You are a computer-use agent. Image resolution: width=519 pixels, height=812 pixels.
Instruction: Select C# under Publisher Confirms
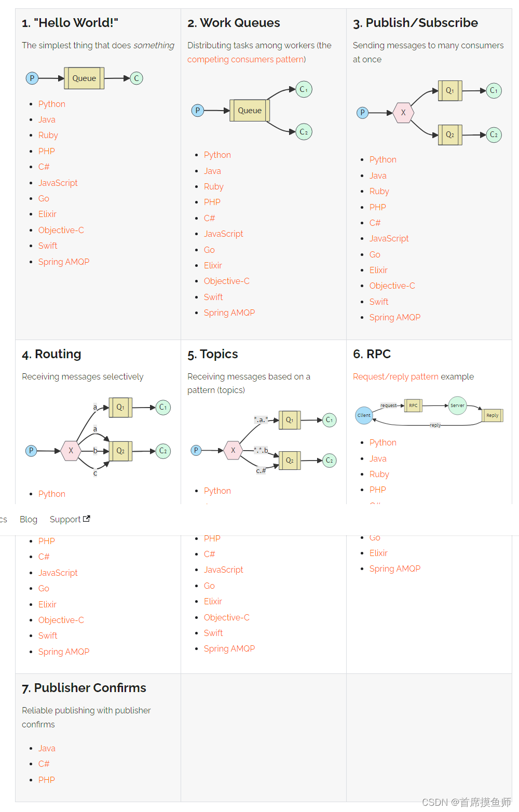(x=44, y=764)
